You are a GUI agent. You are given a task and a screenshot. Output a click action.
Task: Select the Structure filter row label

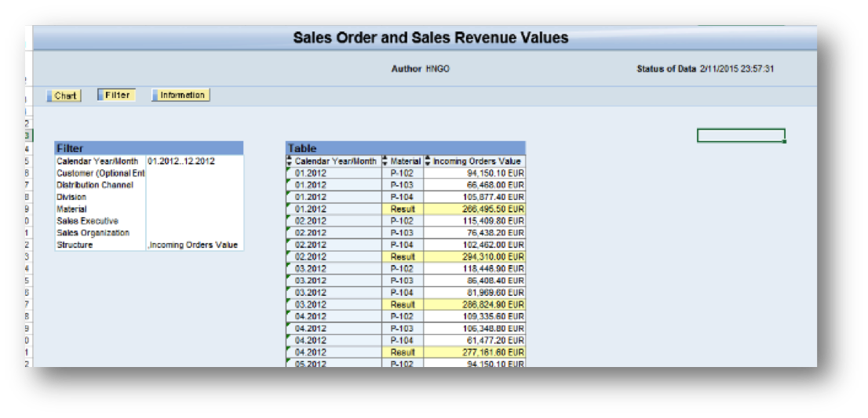(x=75, y=245)
